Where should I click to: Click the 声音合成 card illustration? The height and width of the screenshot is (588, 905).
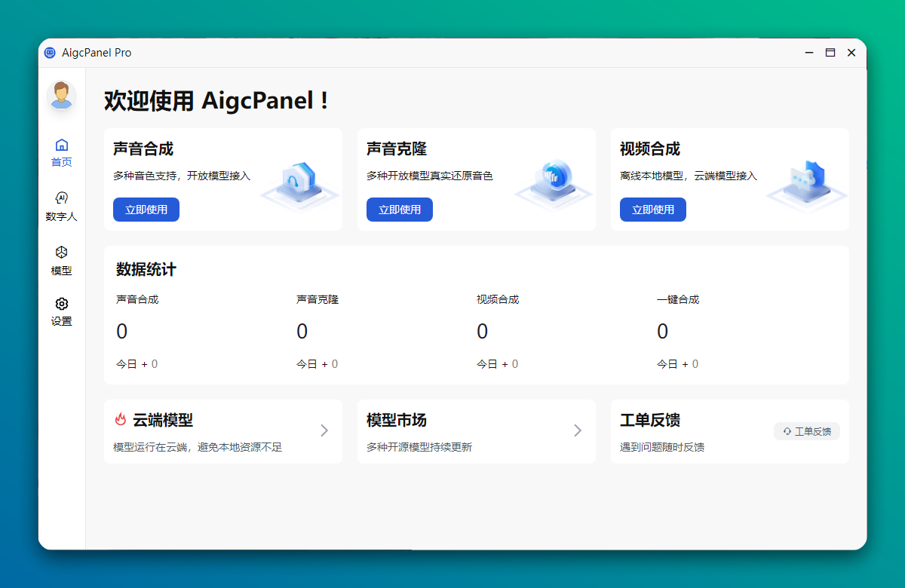299,186
